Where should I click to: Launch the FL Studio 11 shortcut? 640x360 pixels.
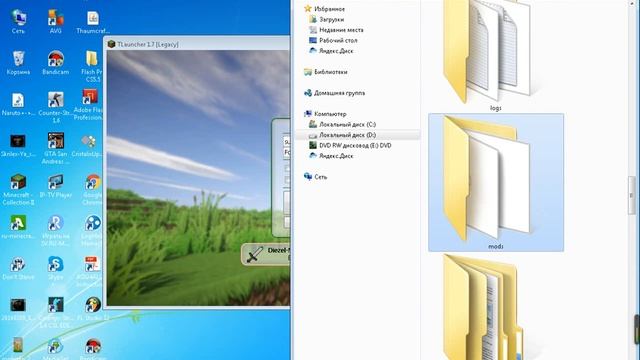coord(93,309)
